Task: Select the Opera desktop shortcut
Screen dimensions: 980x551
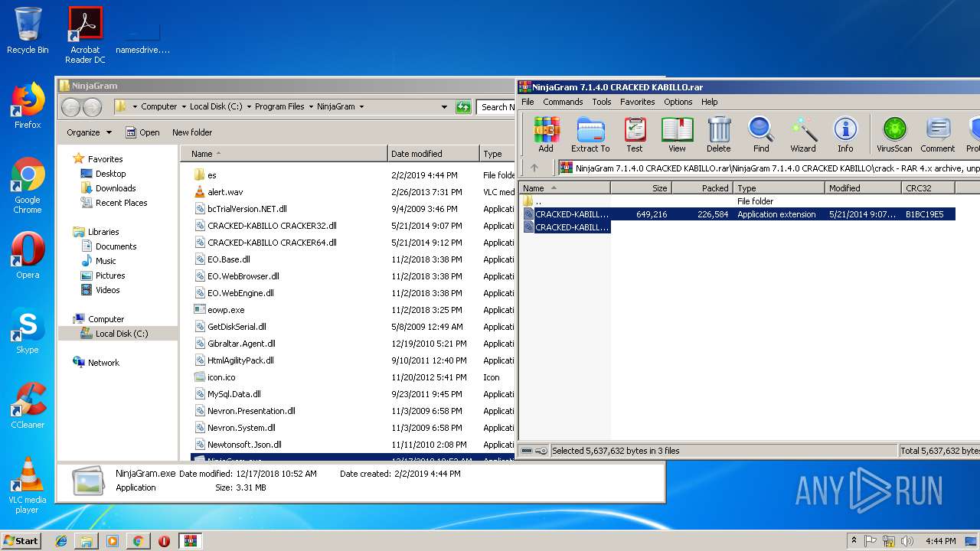Action: click(x=28, y=255)
